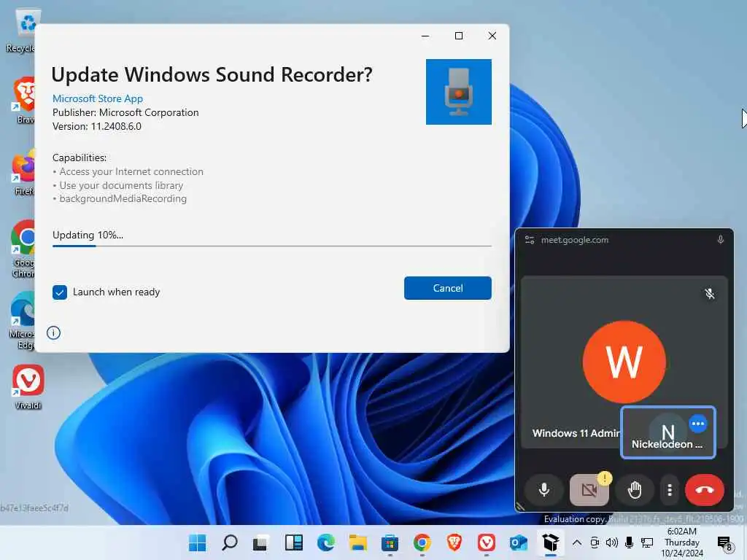Viewport: 747px width, 560px height.
Task: Open Microsoft Store from taskbar
Action: click(x=390, y=542)
